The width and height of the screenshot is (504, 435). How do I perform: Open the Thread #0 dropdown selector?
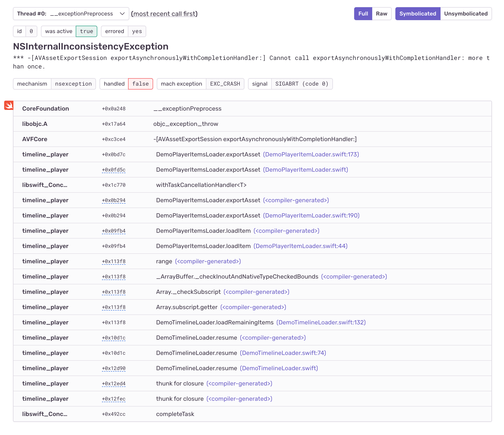click(71, 14)
